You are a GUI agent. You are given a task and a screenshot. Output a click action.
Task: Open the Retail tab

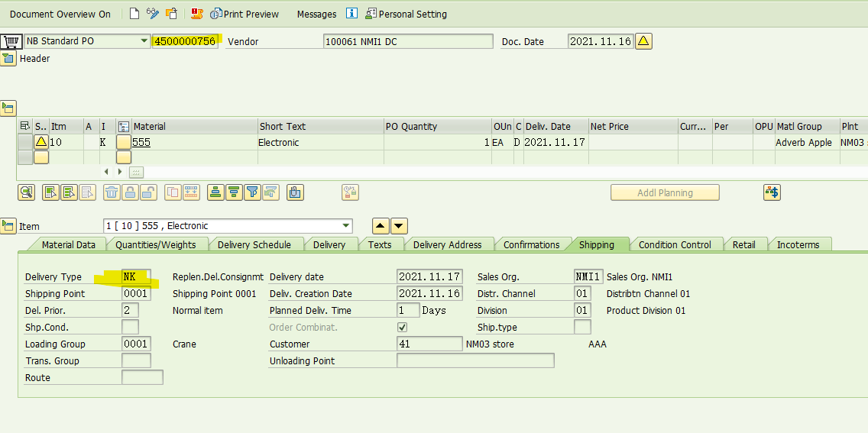pyautogui.click(x=744, y=244)
